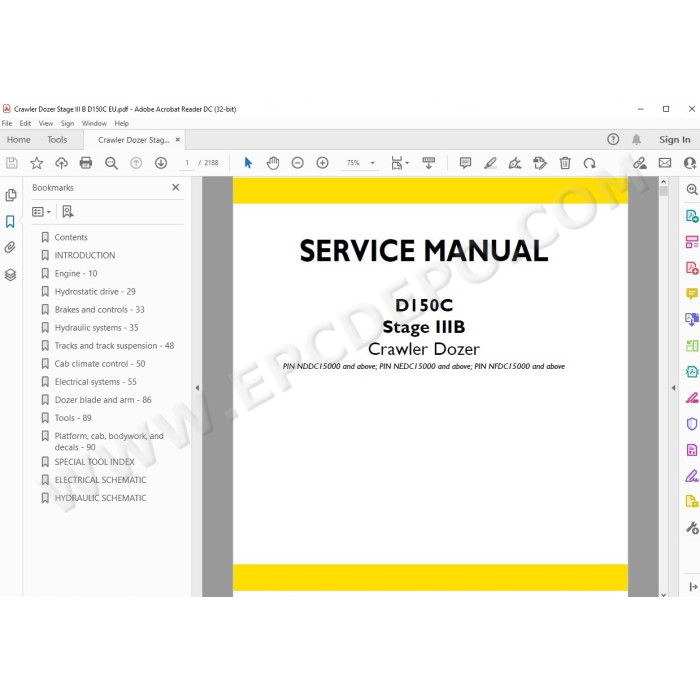Open notifications bell icon
This screenshot has height=700, width=700.
tap(637, 140)
